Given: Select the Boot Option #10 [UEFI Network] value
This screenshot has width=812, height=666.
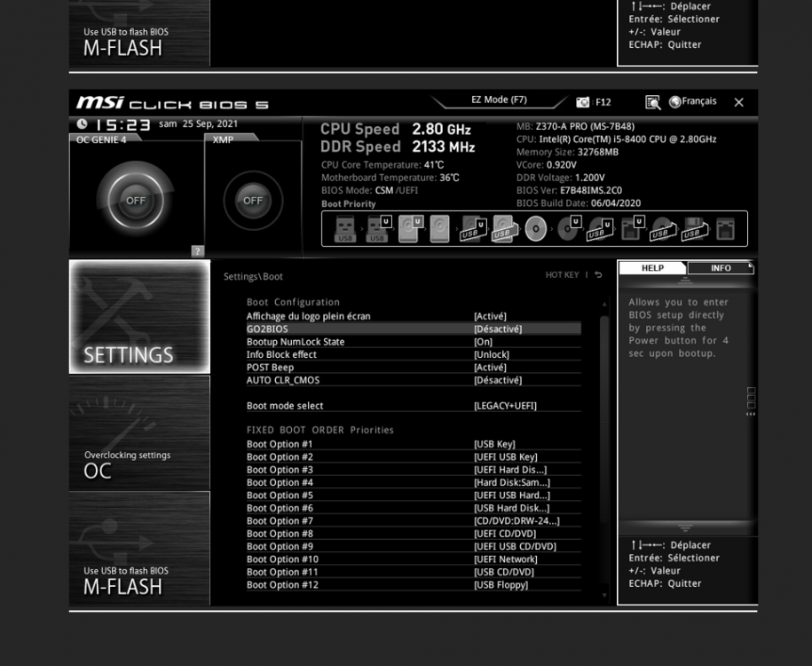Looking at the screenshot, I should (x=506, y=559).
